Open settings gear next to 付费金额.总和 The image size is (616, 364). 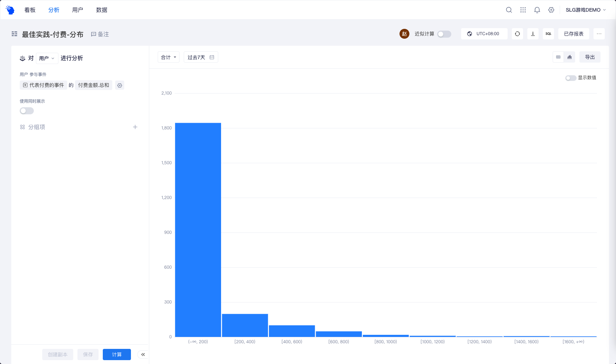tap(120, 85)
